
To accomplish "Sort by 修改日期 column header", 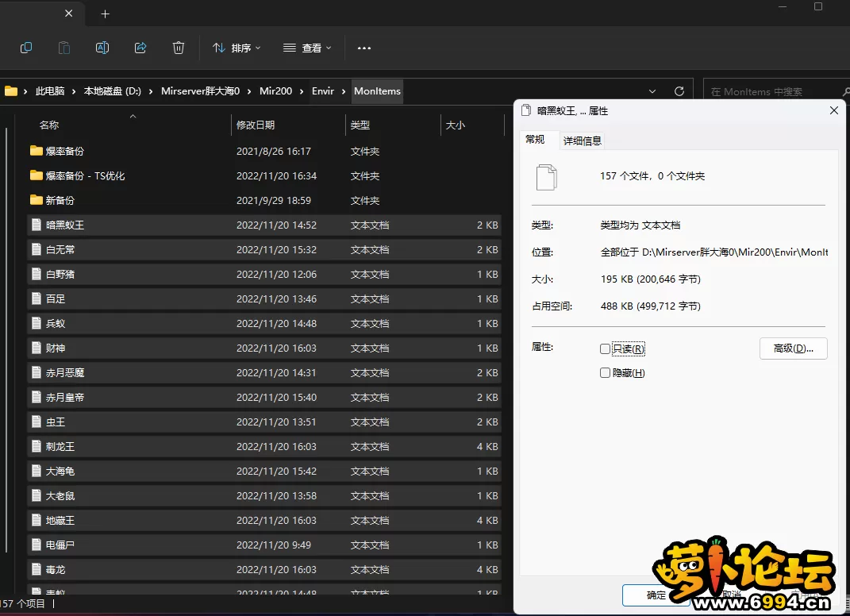I will [x=256, y=125].
